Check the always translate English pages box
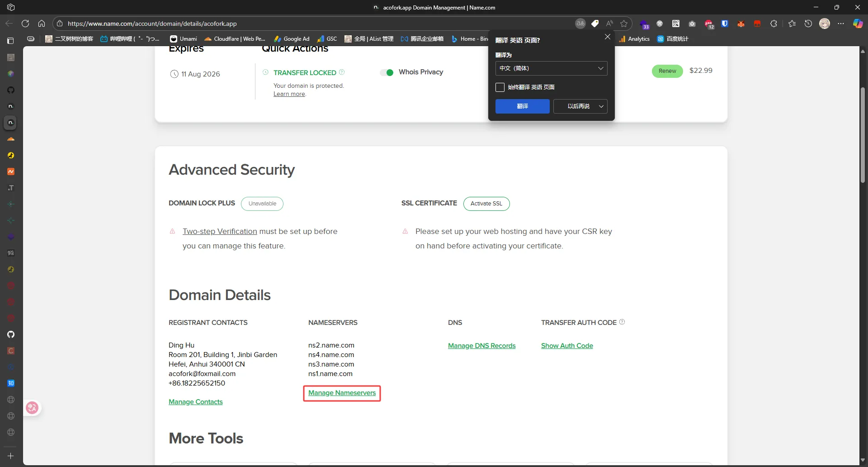 [x=500, y=87]
